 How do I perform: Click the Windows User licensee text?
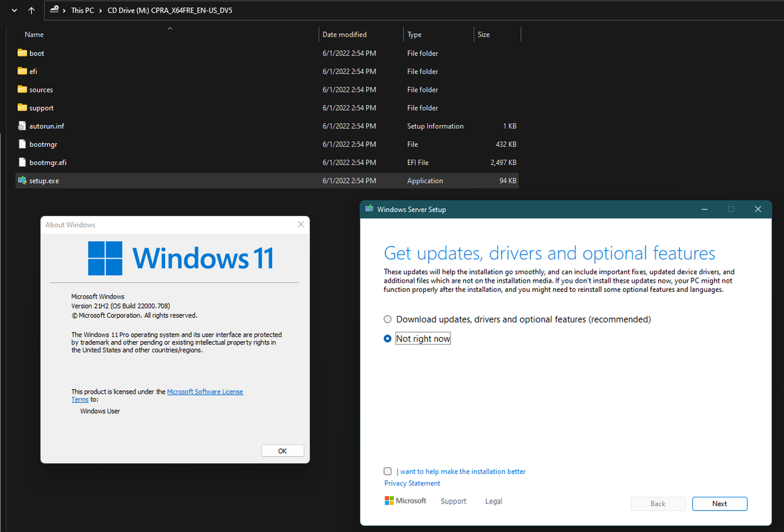(x=100, y=411)
